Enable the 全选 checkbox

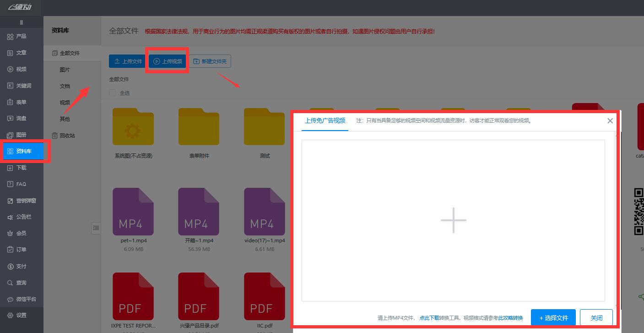click(x=112, y=93)
